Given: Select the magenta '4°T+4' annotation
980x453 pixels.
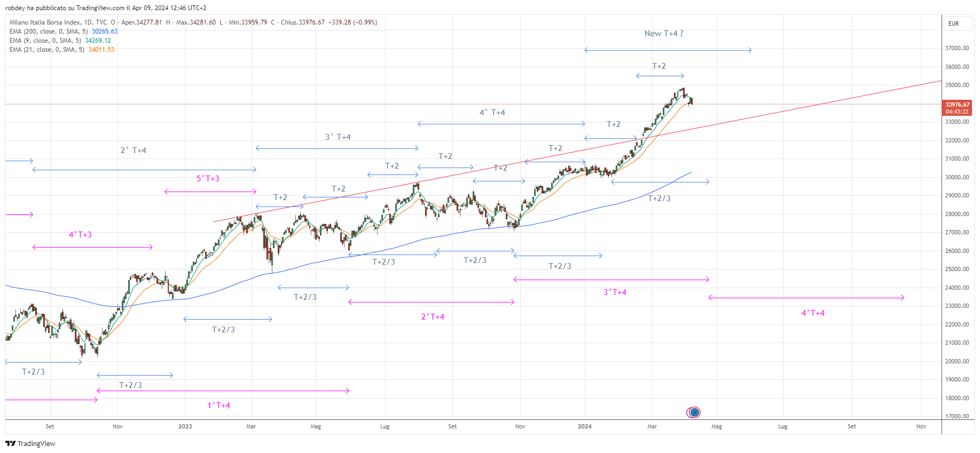Looking at the screenshot, I should click(x=813, y=313).
